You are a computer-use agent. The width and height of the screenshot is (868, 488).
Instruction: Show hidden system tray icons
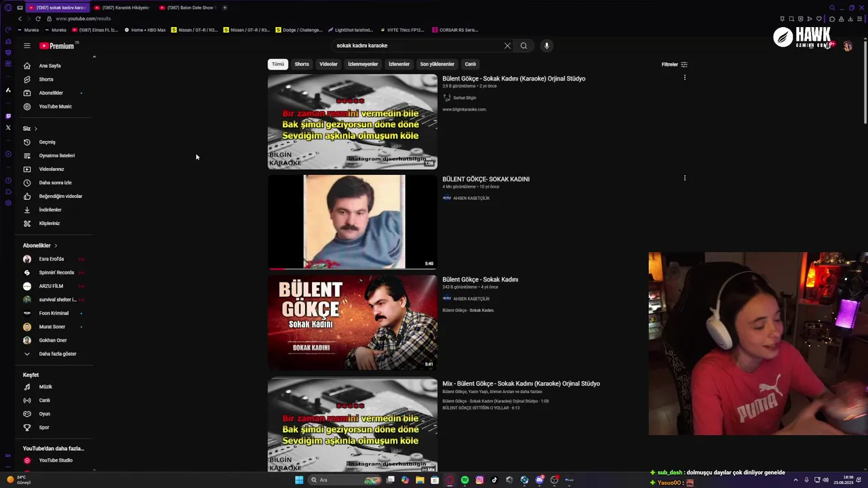(x=795, y=480)
